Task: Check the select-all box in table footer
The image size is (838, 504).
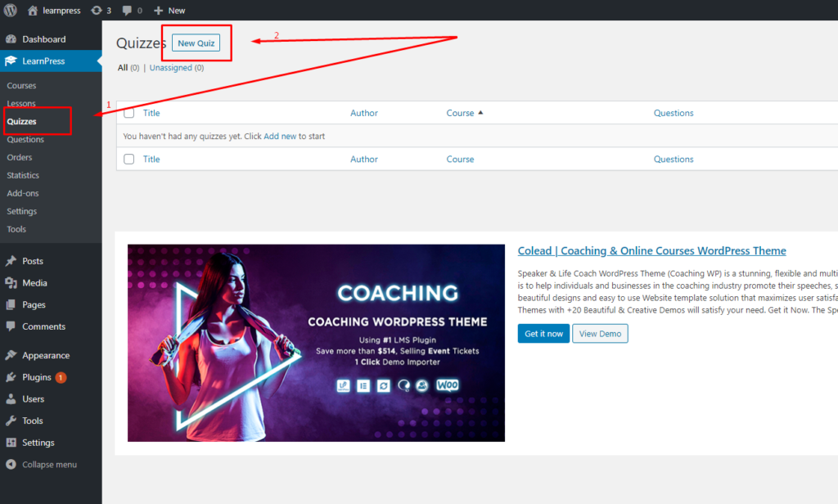Action: (x=129, y=160)
